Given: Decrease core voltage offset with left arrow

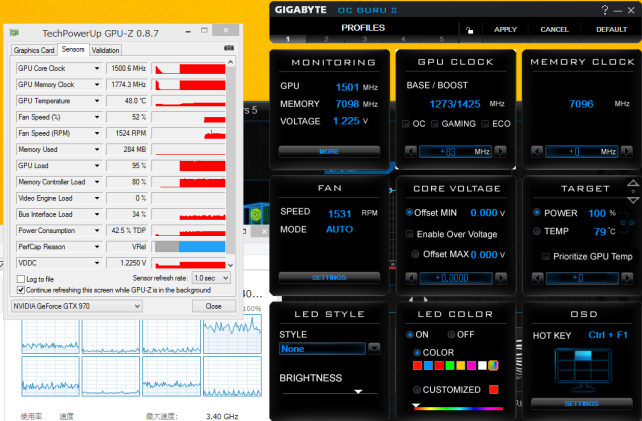Looking at the screenshot, I should (411, 278).
